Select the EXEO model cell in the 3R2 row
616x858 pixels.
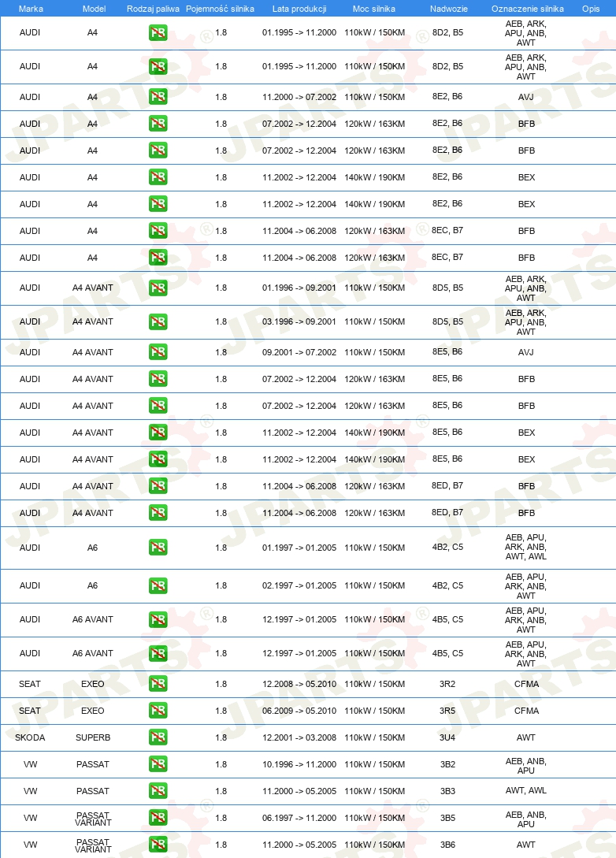[x=92, y=684]
